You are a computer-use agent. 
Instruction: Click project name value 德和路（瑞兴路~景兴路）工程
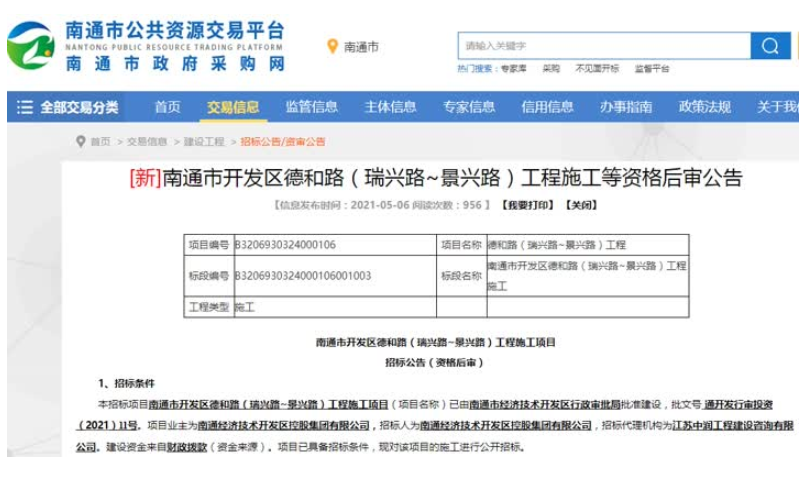click(557, 245)
